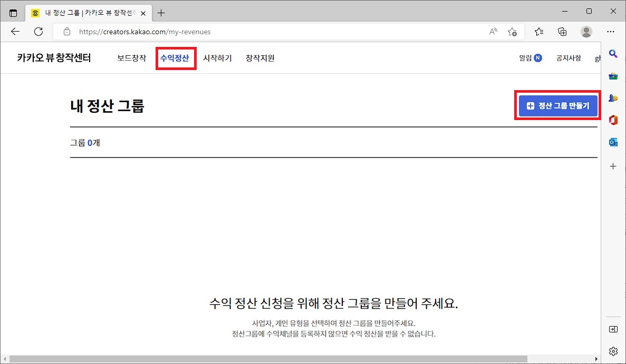626x364 pixels.
Task: Open the sidebar tools briefcase icon
Action: pyautogui.click(x=613, y=76)
